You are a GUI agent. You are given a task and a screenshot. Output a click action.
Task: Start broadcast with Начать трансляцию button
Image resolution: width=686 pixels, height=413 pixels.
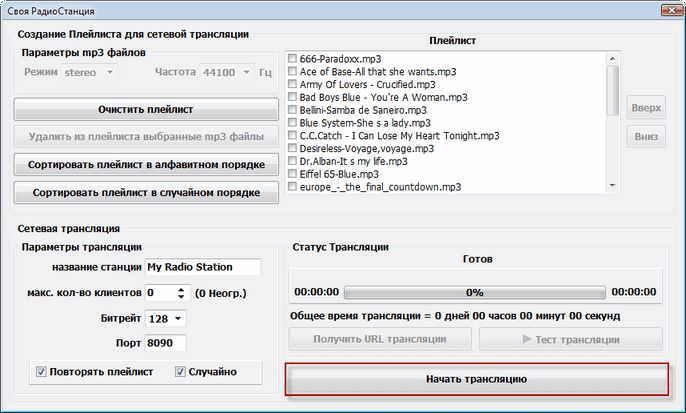click(x=476, y=380)
